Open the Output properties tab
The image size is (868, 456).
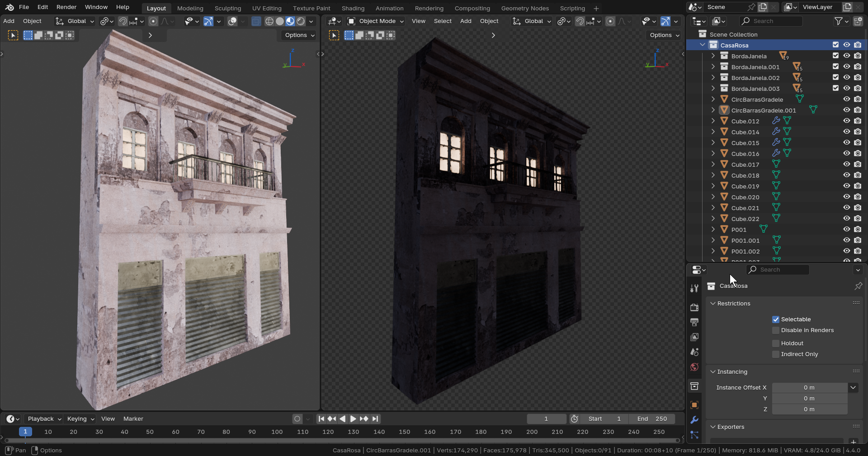pos(694,322)
